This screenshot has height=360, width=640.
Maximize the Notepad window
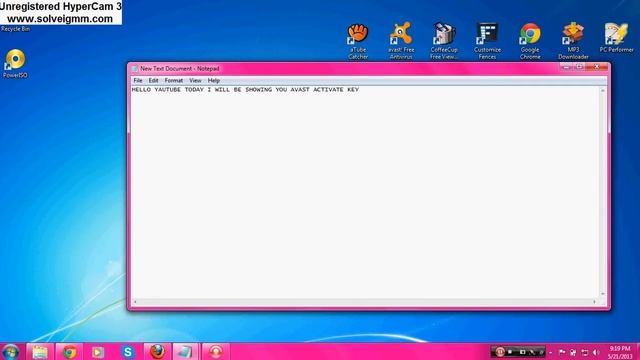(x=579, y=67)
